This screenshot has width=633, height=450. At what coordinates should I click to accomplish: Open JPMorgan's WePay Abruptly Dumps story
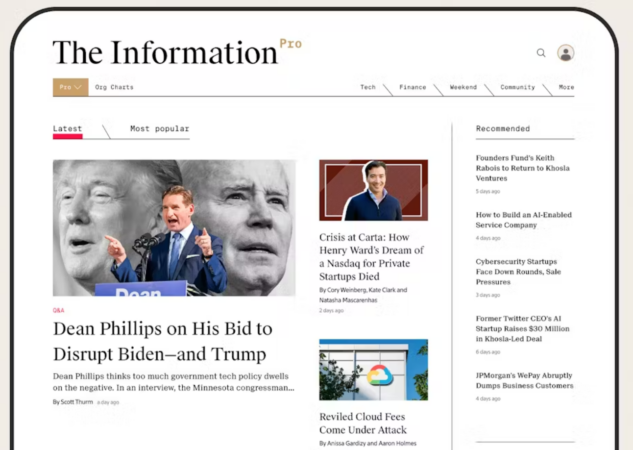coord(524,381)
